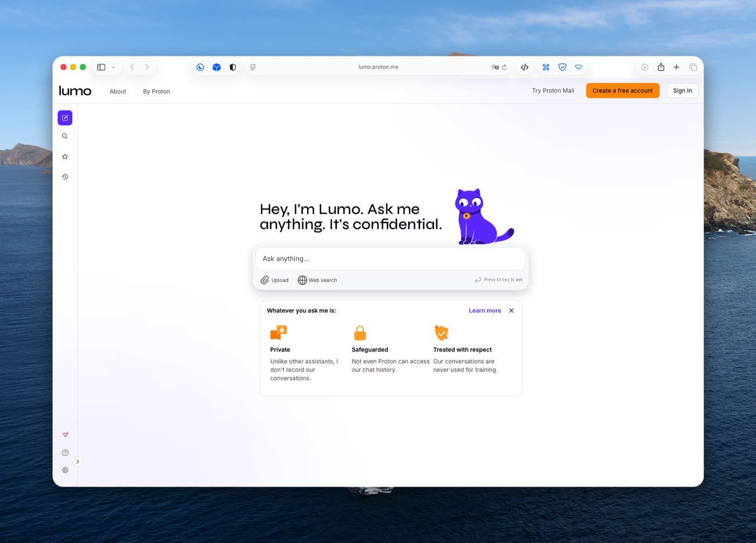The width and height of the screenshot is (756, 543).
Task: Reload the page with the refresh icon
Action: point(505,67)
